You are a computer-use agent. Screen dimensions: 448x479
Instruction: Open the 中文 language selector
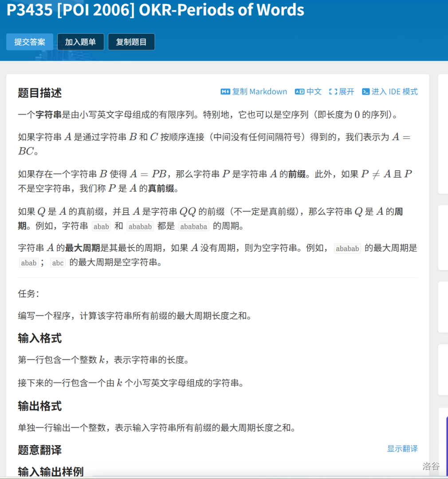(314, 92)
